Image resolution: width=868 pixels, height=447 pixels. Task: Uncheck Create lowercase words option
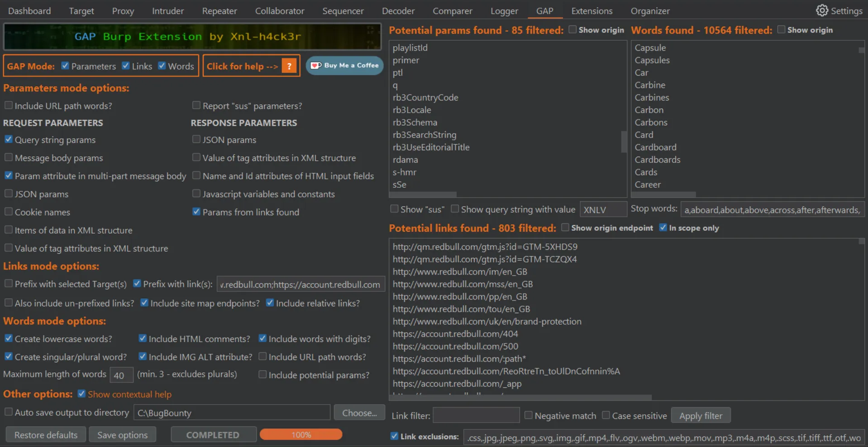[x=9, y=338]
